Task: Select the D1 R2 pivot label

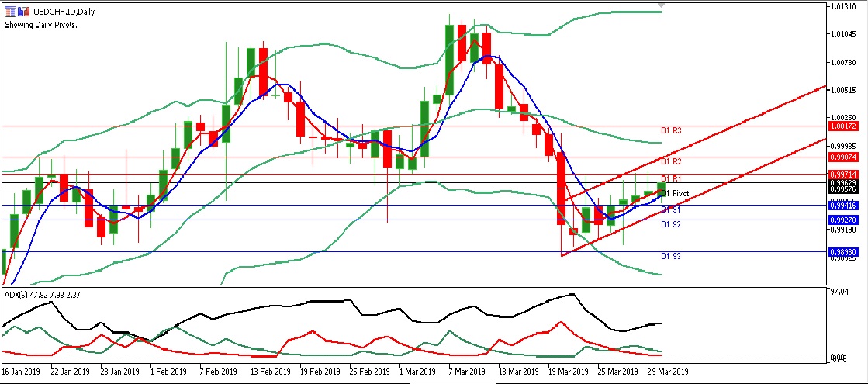Action: click(x=671, y=161)
